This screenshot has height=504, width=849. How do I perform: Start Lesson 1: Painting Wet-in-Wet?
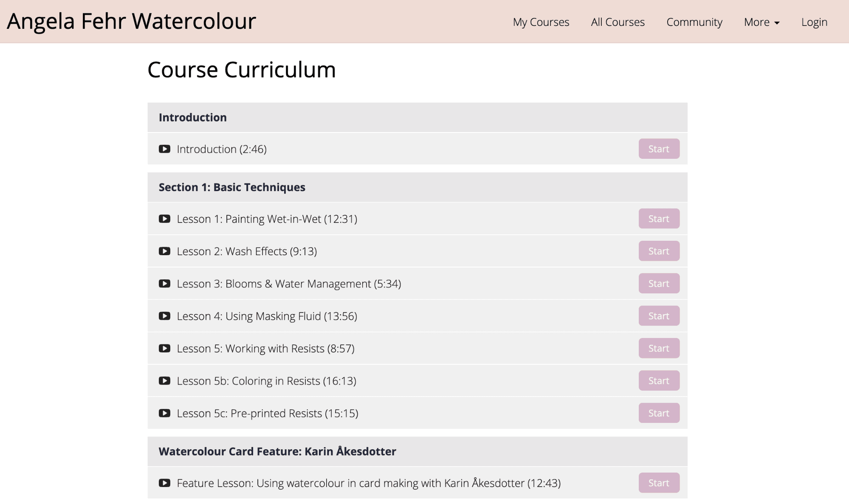(659, 219)
